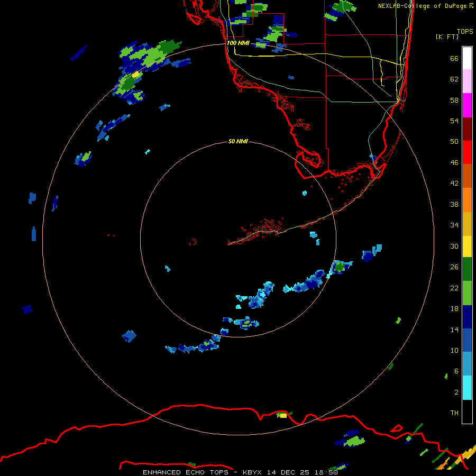The height and width of the screenshot is (476, 476).
Task: Click the bright orange legend swatch
Action: coord(467,200)
